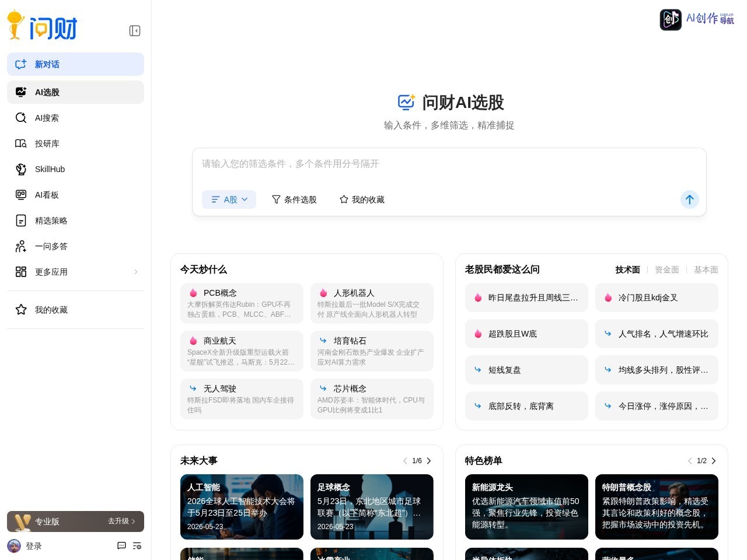Screen dimensions: 747x560
Task: Open the list settings icon at bottom
Action: tap(137, 546)
